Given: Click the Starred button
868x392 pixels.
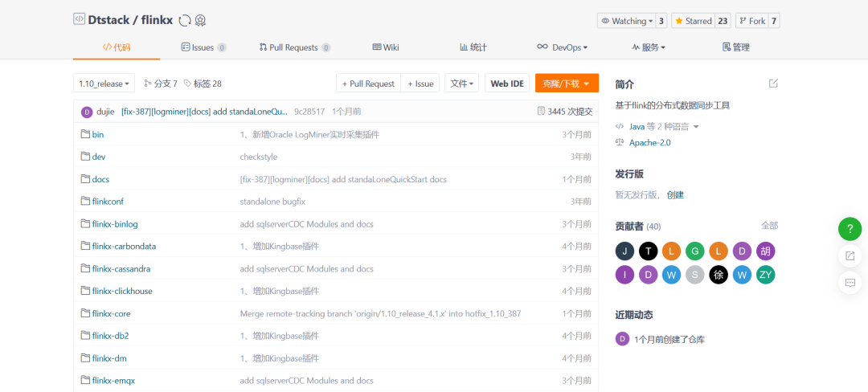Looking at the screenshot, I should pos(693,21).
